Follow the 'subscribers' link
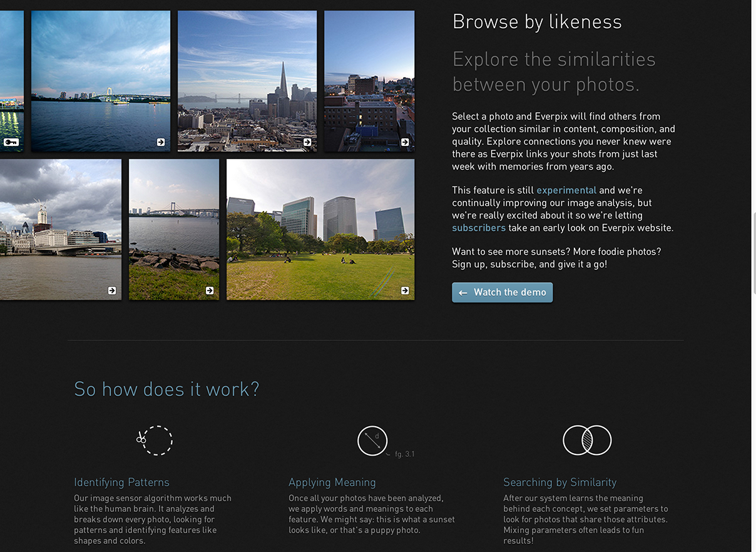This screenshot has width=756, height=552. tap(479, 228)
